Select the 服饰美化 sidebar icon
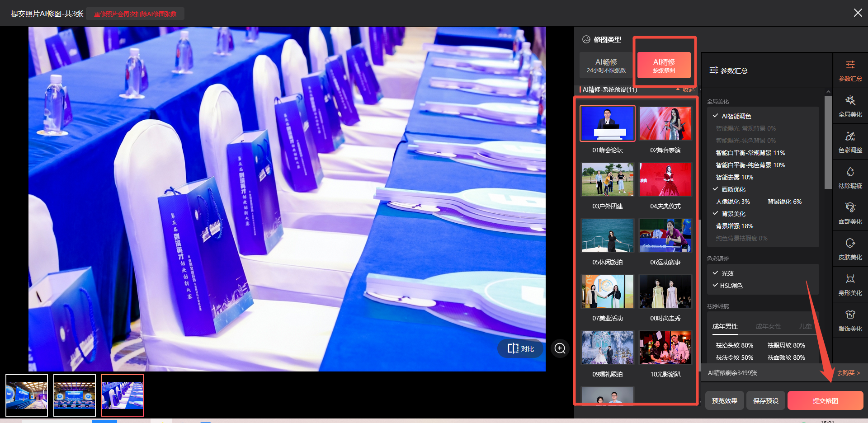868x423 pixels. pyautogui.click(x=850, y=320)
